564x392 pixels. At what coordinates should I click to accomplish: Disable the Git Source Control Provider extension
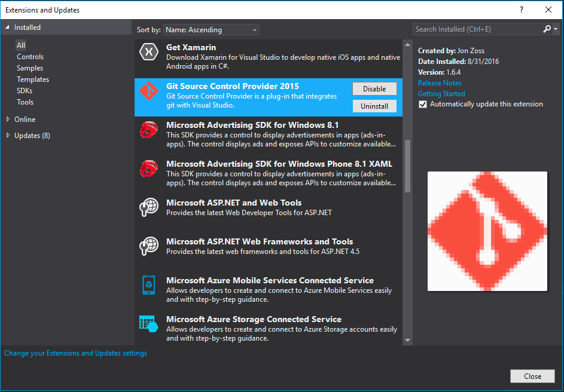click(x=374, y=89)
